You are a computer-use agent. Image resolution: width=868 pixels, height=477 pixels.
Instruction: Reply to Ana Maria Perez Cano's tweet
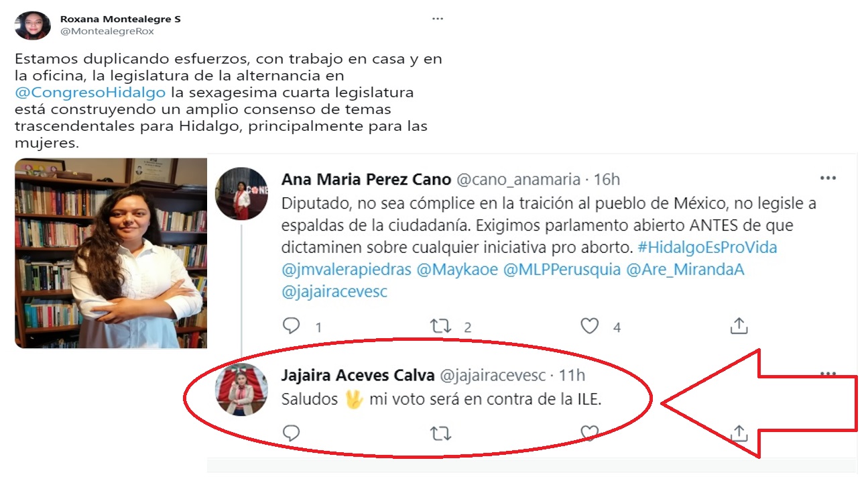click(x=291, y=326)
